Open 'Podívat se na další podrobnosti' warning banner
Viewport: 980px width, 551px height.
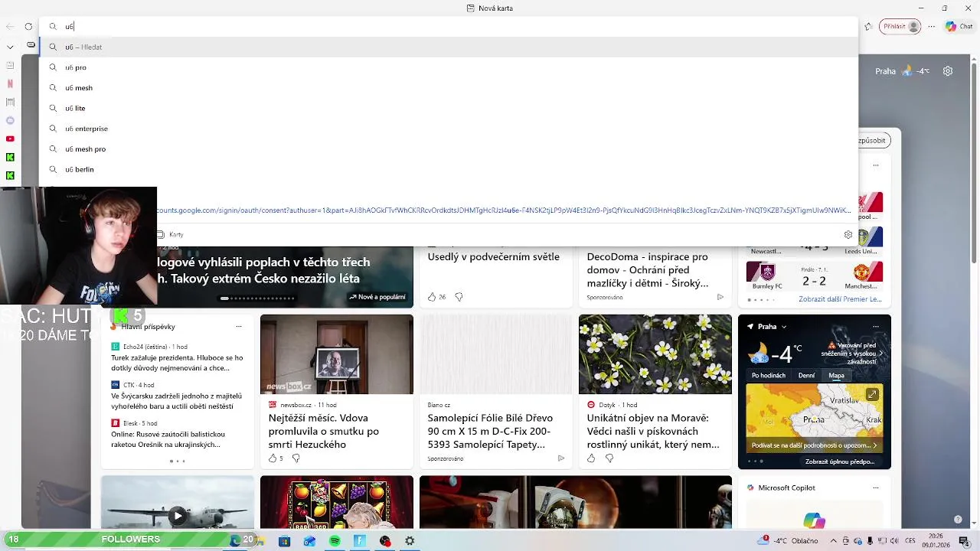[815, 445]
